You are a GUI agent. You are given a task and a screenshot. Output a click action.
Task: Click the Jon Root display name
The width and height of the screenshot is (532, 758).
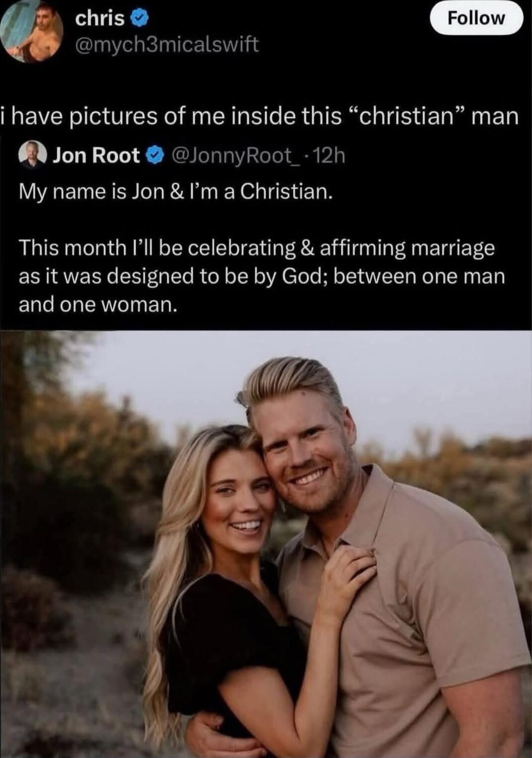[x=96, y=155]
